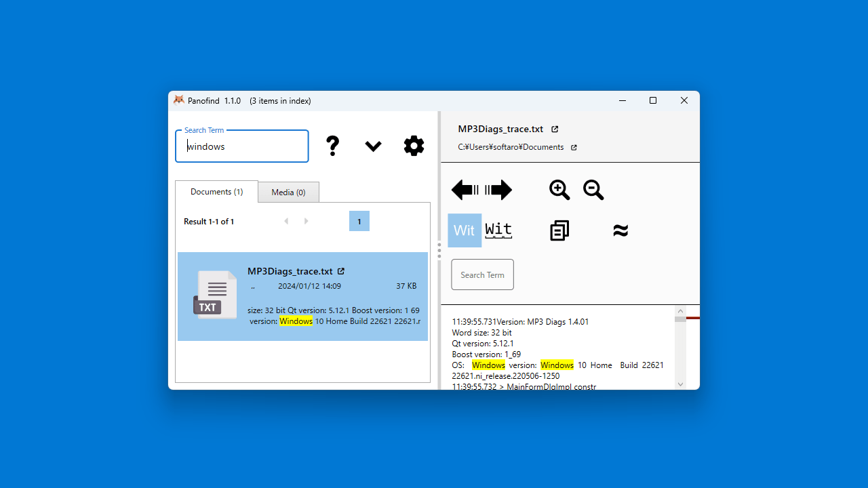Minimize the Panofind window
This screenshot has width=868, height=488.
tap(623, 100)
